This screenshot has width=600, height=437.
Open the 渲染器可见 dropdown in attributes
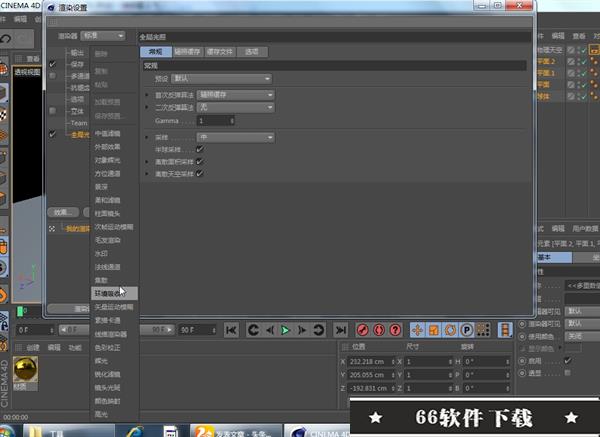582,323
